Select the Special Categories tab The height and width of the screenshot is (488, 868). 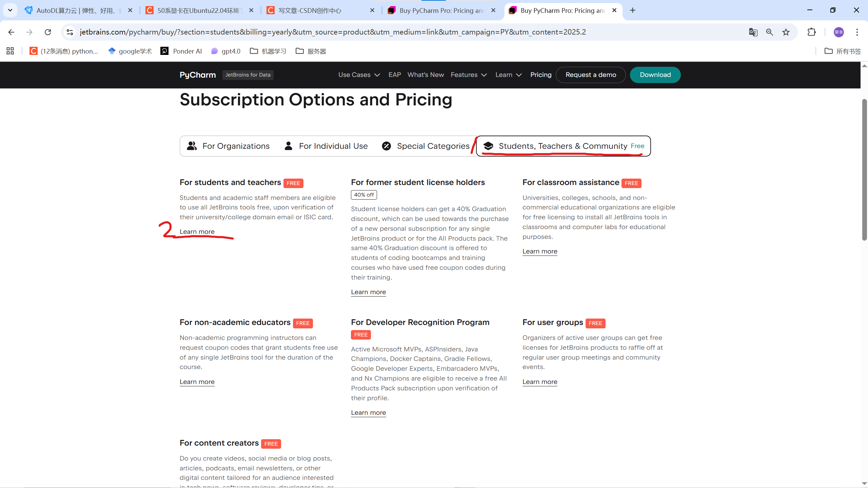(x=426, y=146)
